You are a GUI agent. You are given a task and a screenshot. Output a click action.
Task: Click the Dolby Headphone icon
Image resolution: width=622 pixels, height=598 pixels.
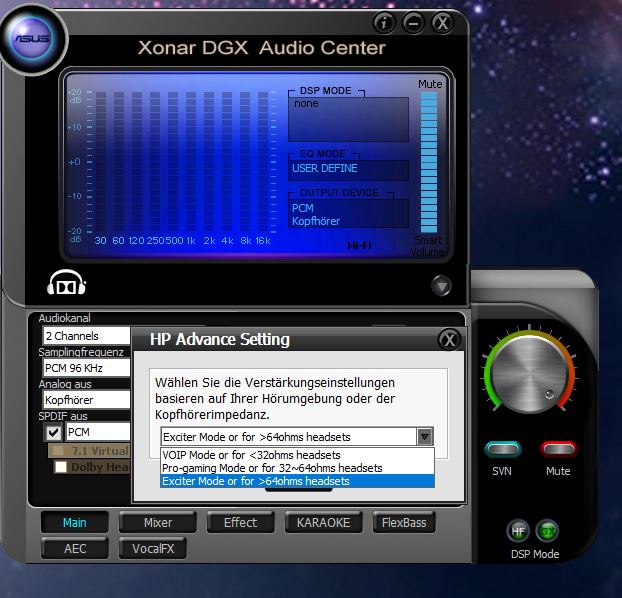(x=66, y=283)
